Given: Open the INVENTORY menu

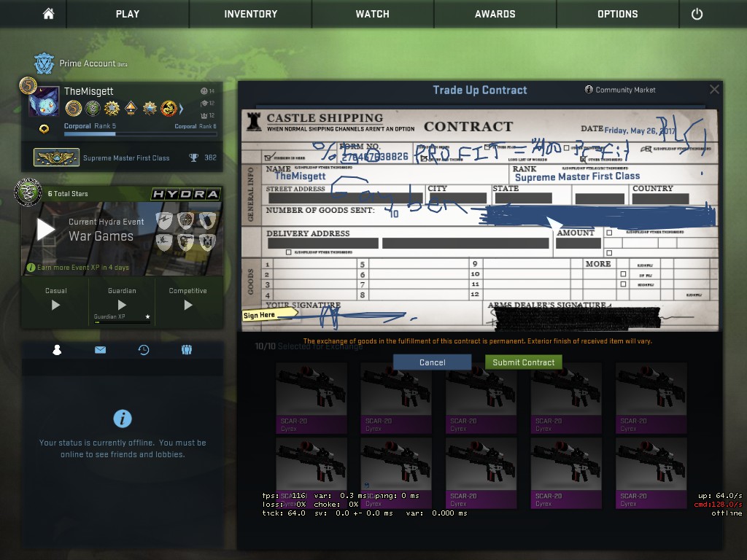Looking at the screenshot, I should click(x=251, y=14).
